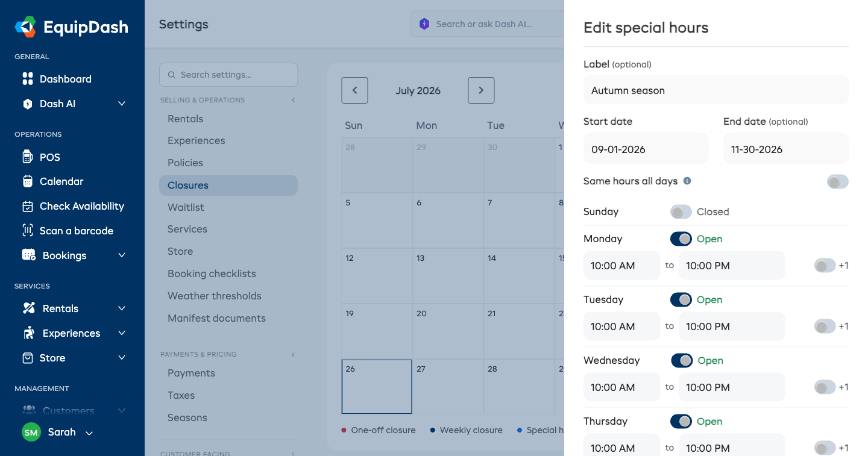The width and height of the screenshot is (868, 456).
Task: Enable Tuesday +1 next-day toggle
Action: coord(825,326)
